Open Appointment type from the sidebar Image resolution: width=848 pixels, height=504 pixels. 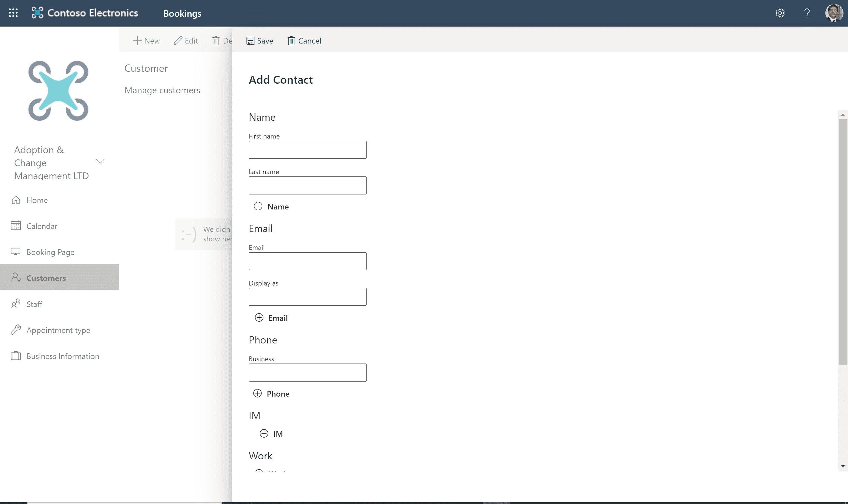coord(59,330)
